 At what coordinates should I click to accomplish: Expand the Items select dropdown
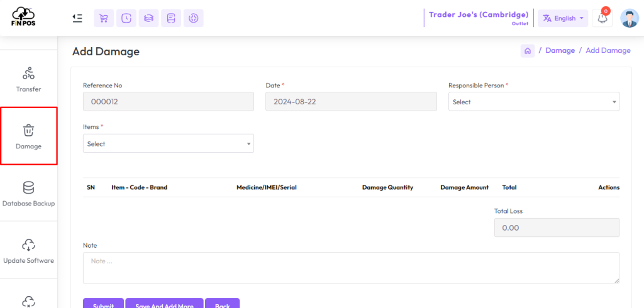169,143
